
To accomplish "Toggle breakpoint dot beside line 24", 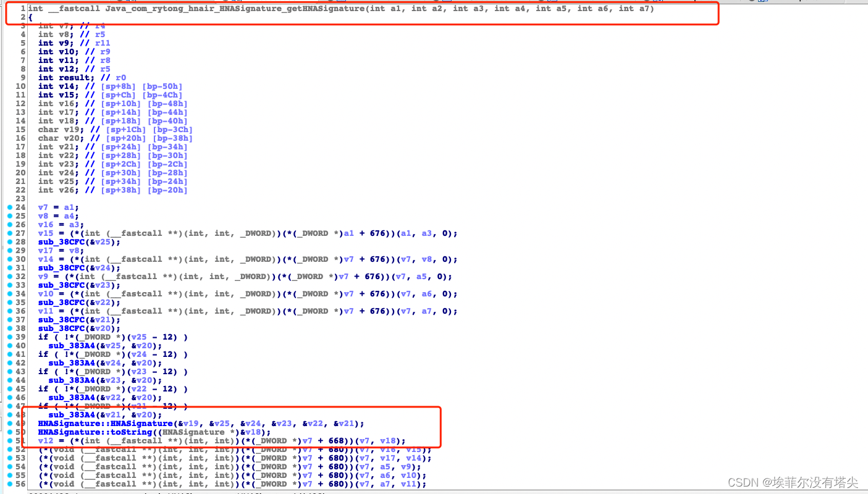I will click(9, 207).
